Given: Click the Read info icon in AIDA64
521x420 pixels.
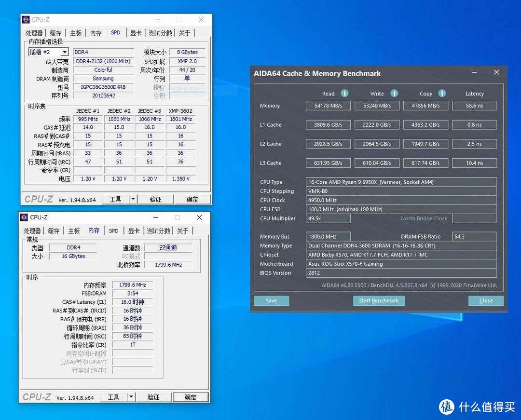Looking at the screenshot, I should click(344, 93).
